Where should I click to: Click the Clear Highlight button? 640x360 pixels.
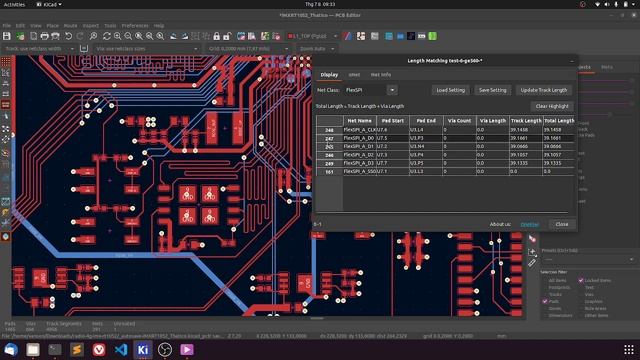point(552,106)
